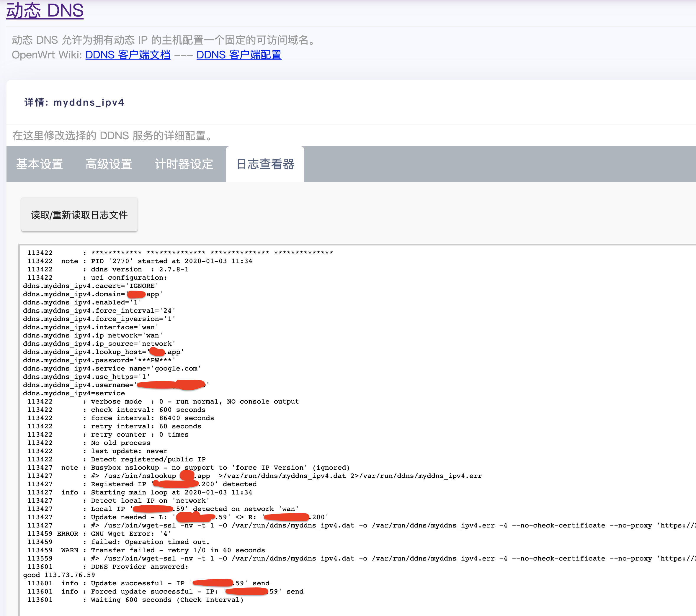
Task: Select the 日志查看器 tab
Action: click(x=265, y=164)
